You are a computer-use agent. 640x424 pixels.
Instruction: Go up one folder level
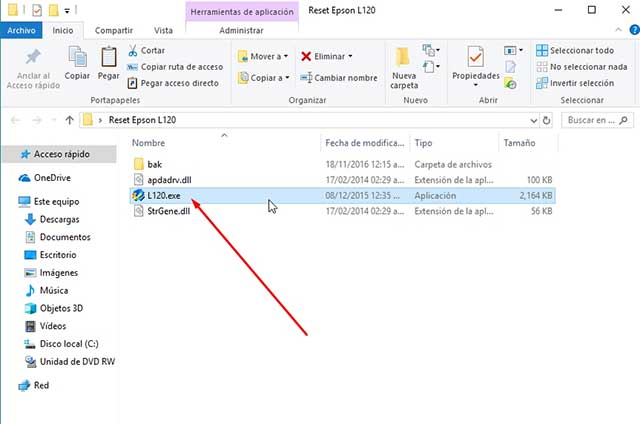click(x=69, y=120)
